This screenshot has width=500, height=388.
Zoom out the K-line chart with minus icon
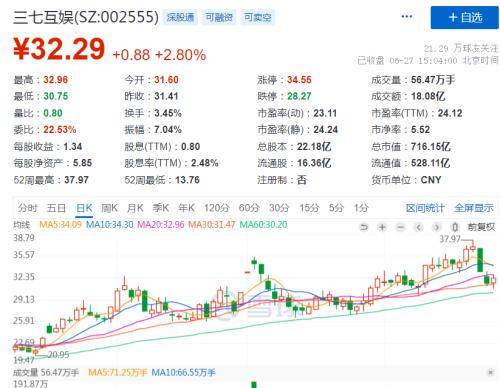400,227
